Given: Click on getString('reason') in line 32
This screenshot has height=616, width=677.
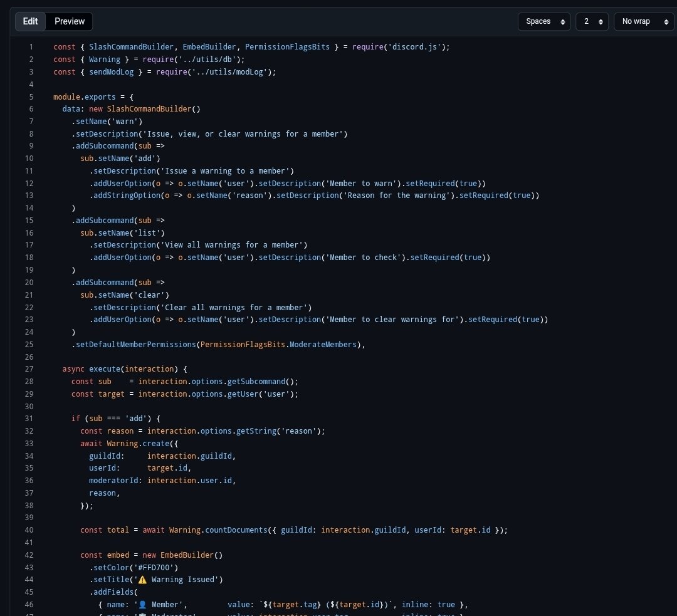Looking at the screenshot, I should coord(278,431).
